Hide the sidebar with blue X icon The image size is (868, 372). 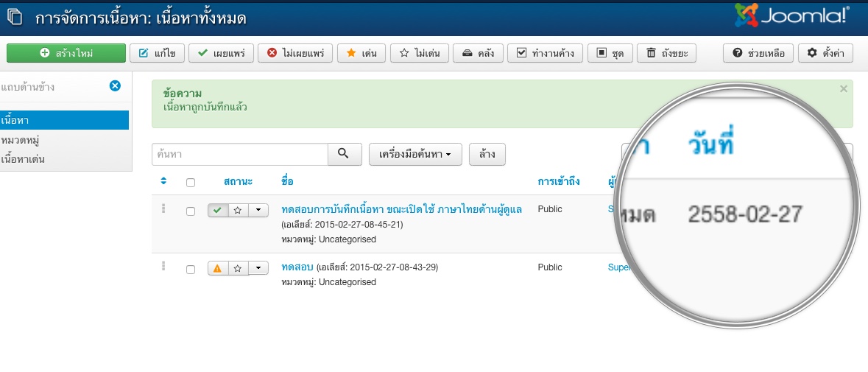point(115,85)
